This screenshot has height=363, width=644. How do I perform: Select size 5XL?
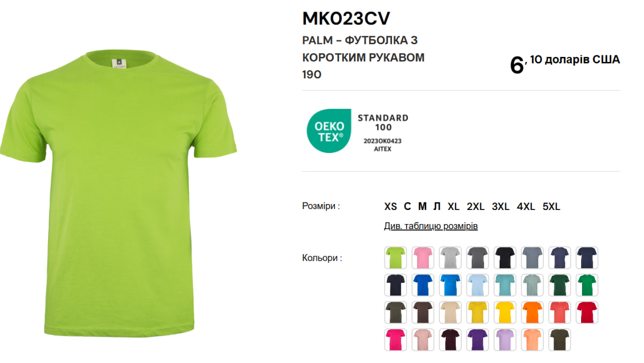[x=551, y=206]
